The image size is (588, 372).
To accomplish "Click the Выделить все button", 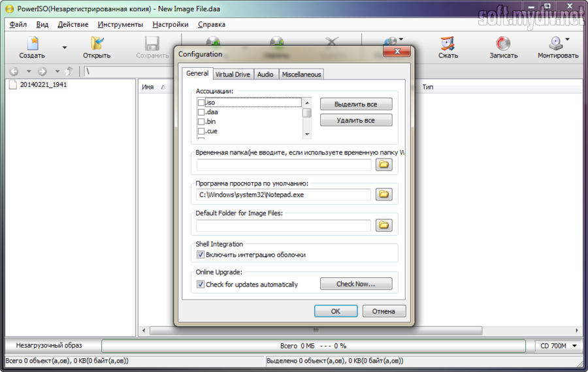I will click(356, 104).
